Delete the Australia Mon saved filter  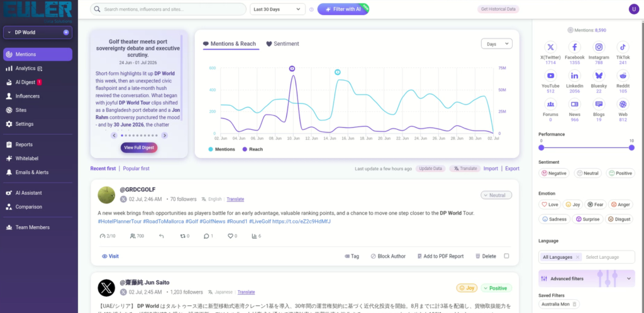pos(575,304)
